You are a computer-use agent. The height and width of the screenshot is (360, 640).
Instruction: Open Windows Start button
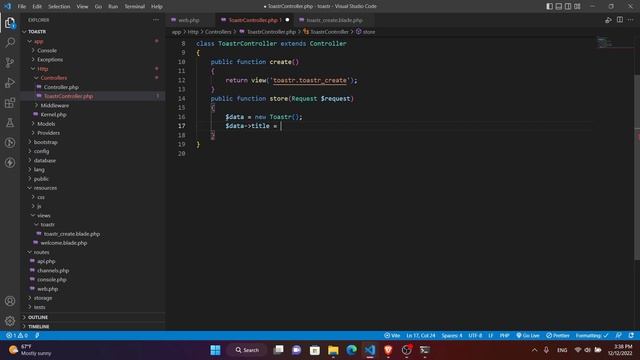[x=216, y=350]
